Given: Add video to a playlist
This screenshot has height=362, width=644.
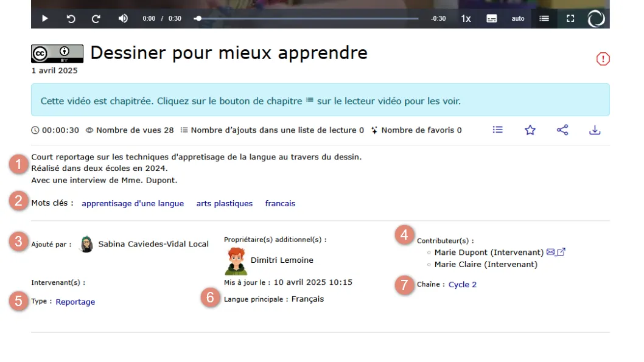Looking at the screenshot, I should tap(498, 130).
